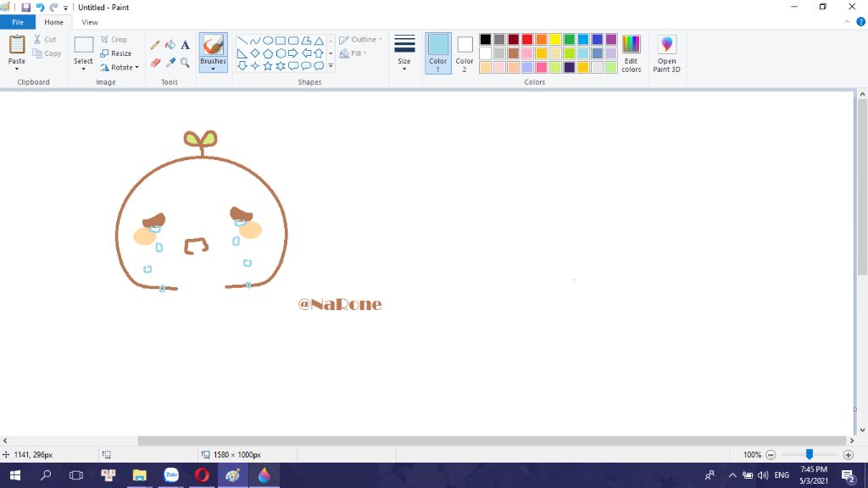
Task: Choose the Triangle shape
Action: (x=319, y=41)
